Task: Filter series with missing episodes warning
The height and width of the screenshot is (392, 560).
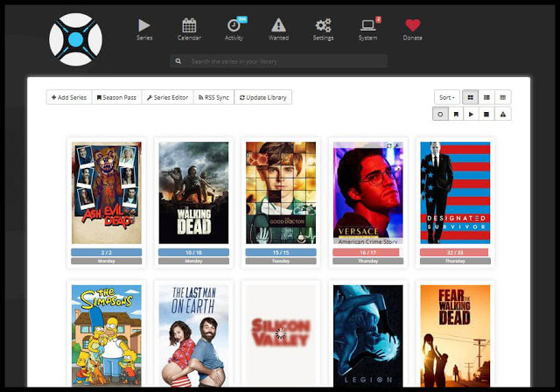Action: [x=503, y=114]
